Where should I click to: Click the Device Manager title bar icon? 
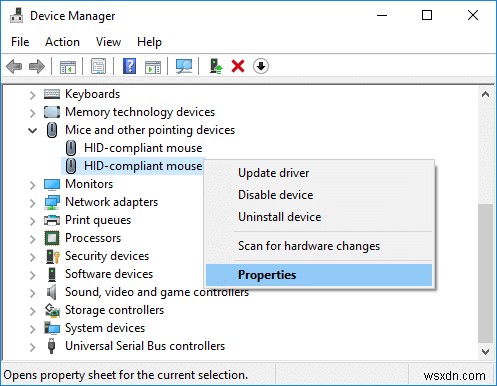[x=16, y=15]
